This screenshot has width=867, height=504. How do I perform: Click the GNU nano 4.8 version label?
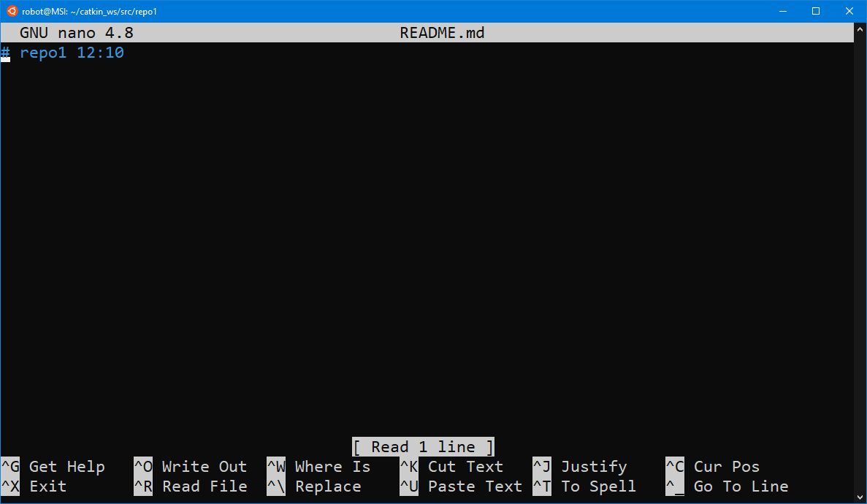pyautogui.click(x=76, y=33)
